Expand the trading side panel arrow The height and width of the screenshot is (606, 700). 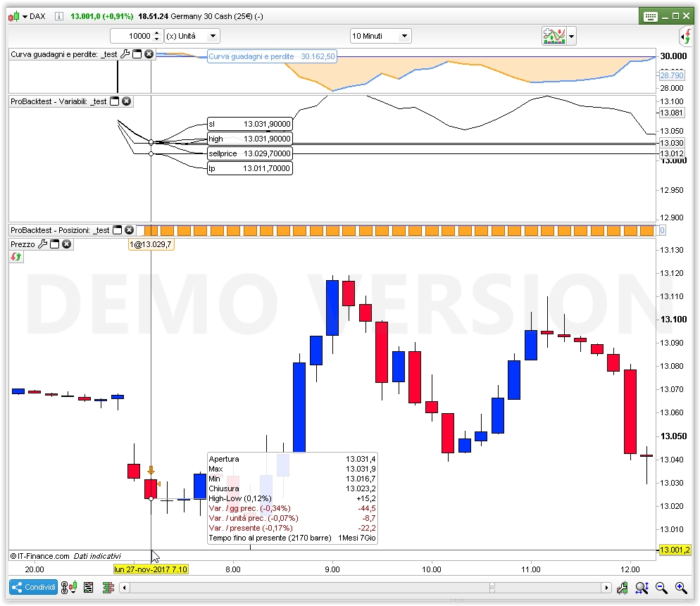(685, 37)
